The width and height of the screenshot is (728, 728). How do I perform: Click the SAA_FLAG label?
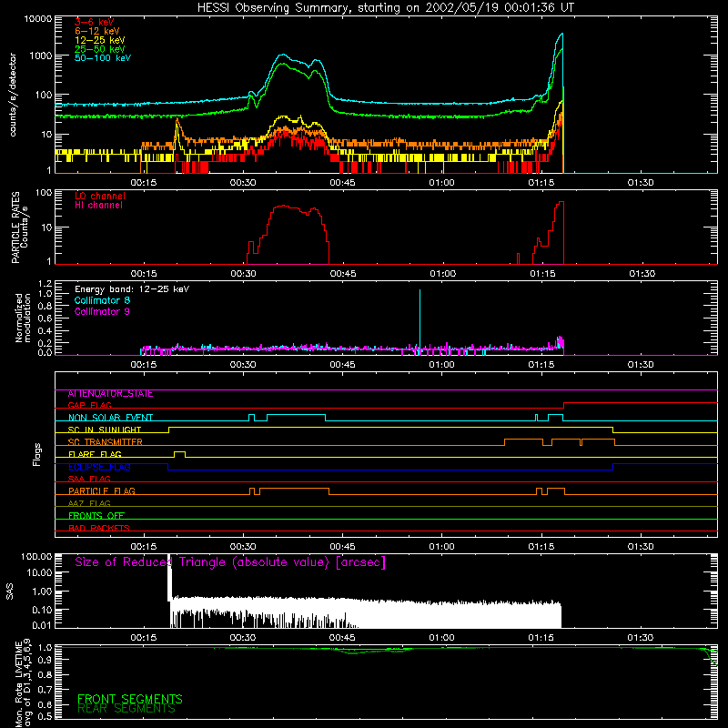point(89,479)
